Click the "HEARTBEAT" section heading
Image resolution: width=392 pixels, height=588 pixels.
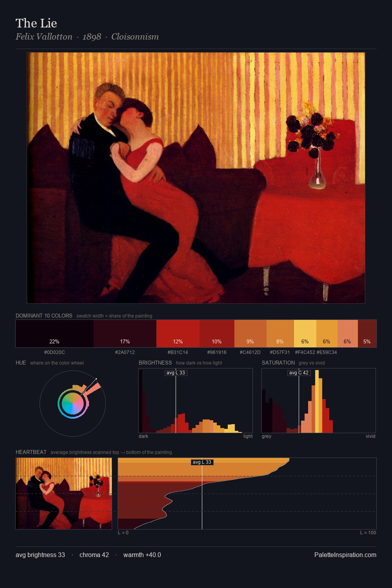[x=31, y=452]
